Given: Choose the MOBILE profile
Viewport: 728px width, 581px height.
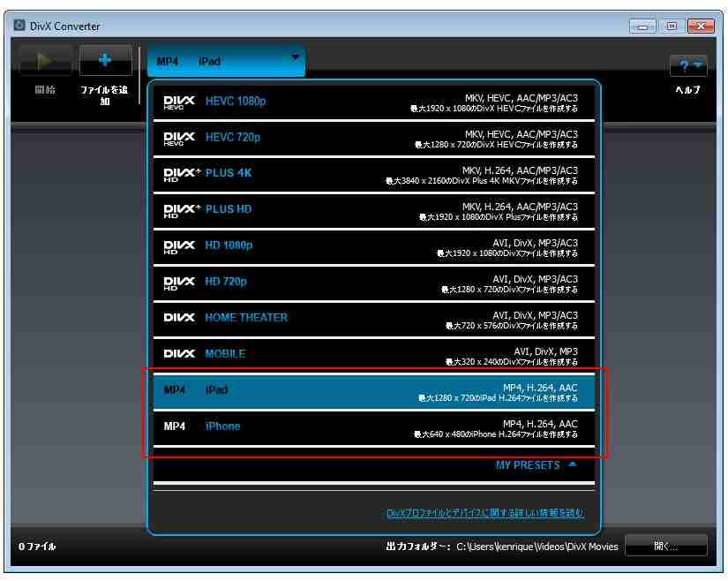Looking at the screenshot, I should [x=374, y=356].
